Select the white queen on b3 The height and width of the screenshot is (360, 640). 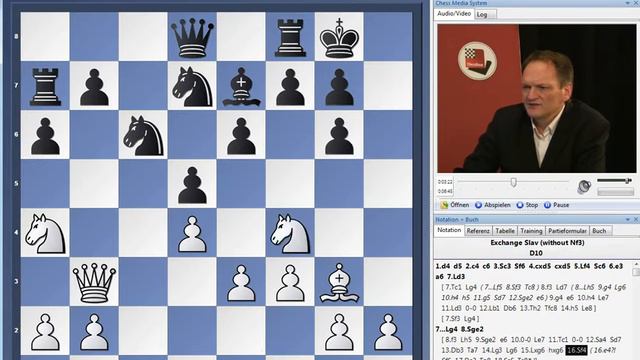pos(94,282)
